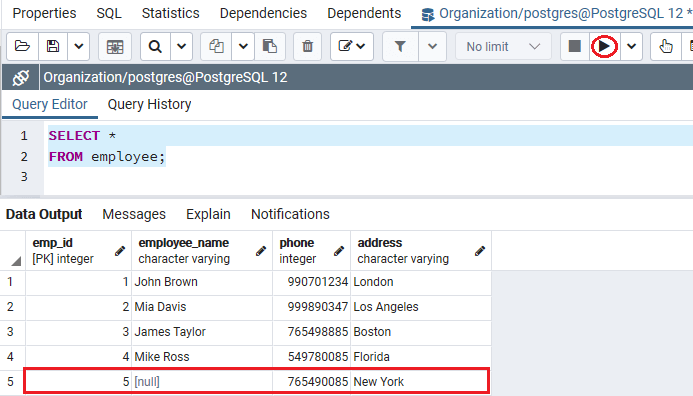Click the Mike Ross cell
Viewport: 693px width, 396px height.
(202, 357)
